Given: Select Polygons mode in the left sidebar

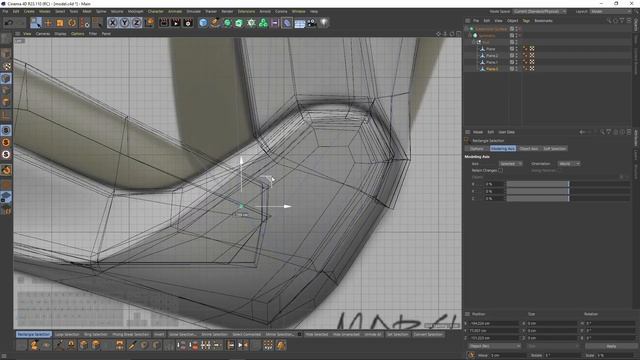Looking at the screenshot, I should 6,102.
